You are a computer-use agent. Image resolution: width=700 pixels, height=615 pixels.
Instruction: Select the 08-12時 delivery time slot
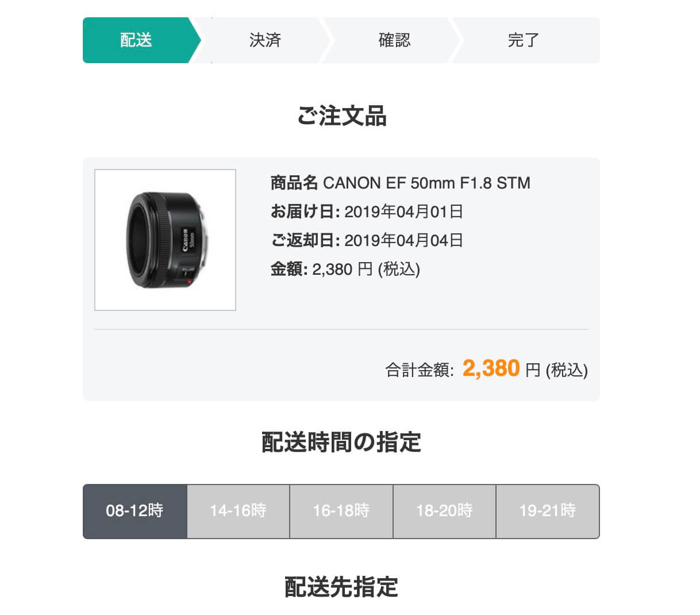tap(135, 511)
